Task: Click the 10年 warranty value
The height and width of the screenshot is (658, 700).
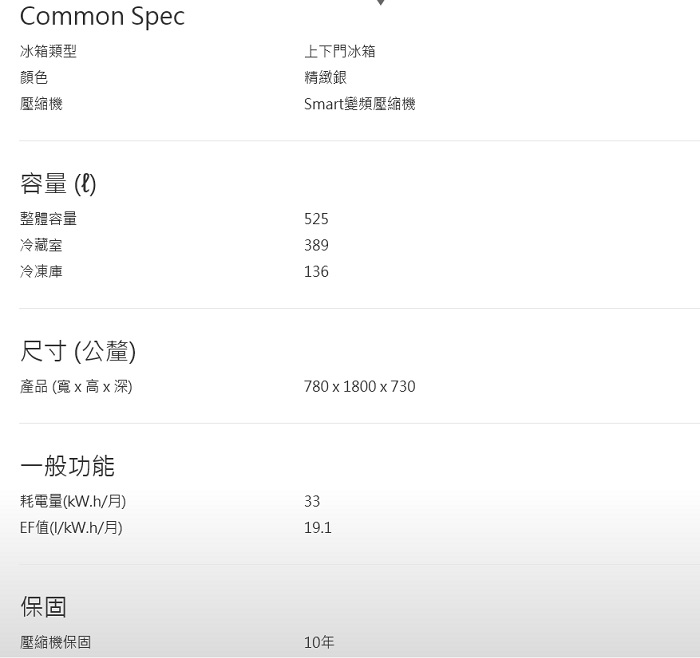Action: pos(319,642)
